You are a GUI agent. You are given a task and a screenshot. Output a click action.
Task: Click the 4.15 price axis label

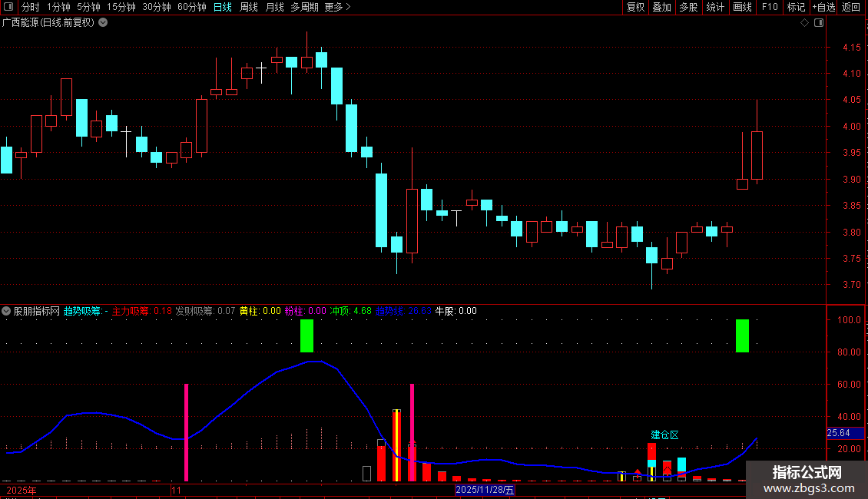[x=851, y=48]
